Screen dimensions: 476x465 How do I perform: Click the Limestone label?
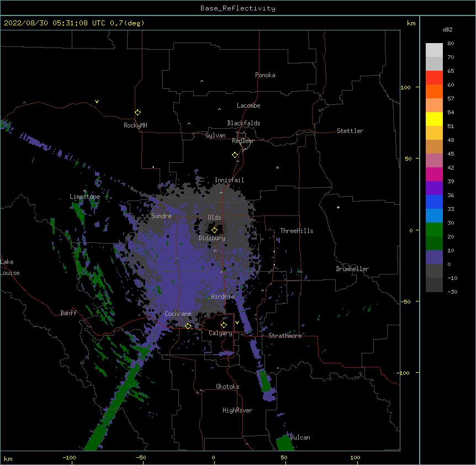[84, 197]
